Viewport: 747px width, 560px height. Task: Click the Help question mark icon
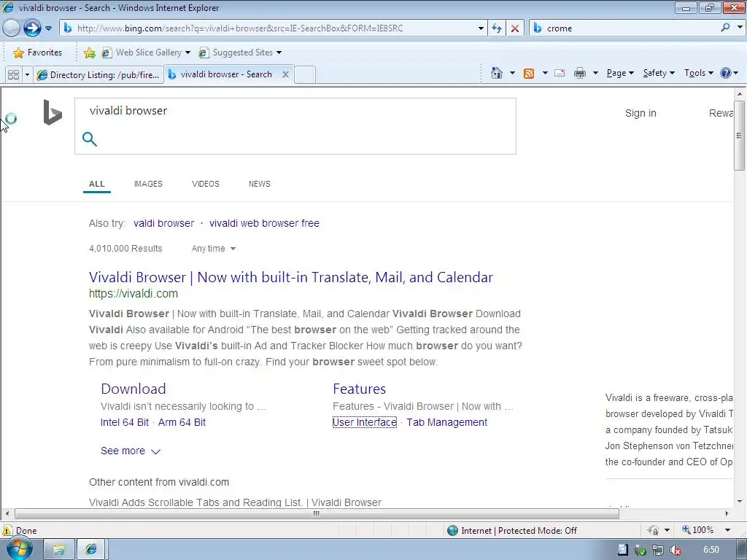point(726,73)
